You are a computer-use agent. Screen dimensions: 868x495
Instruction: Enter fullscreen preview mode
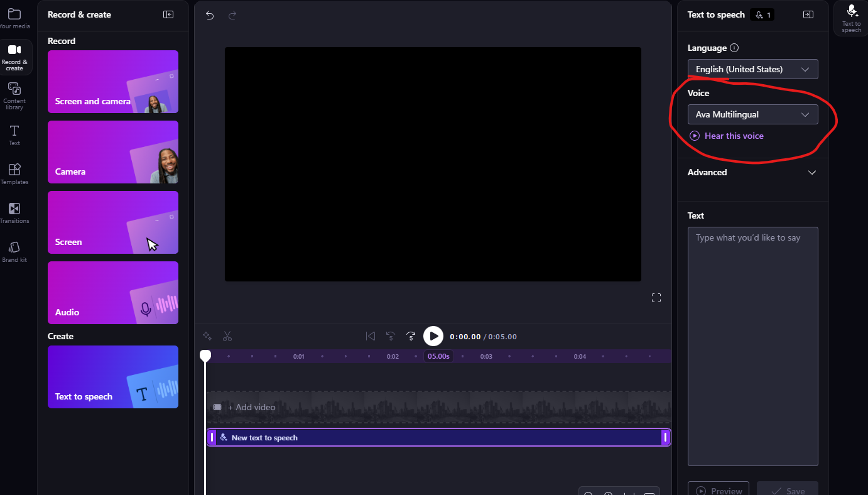pos(656,298)
